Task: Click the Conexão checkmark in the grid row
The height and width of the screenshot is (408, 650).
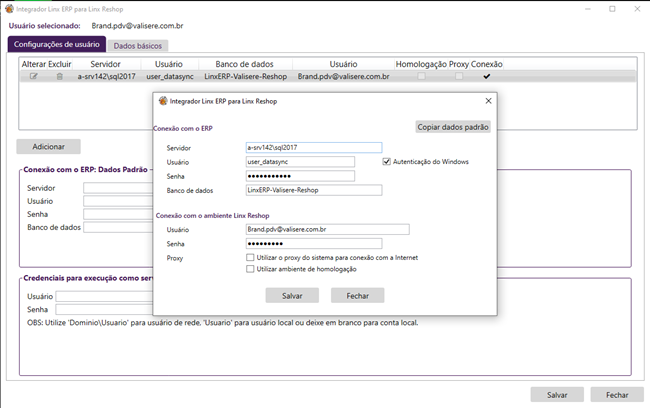Action: click(x=487, y=76)
